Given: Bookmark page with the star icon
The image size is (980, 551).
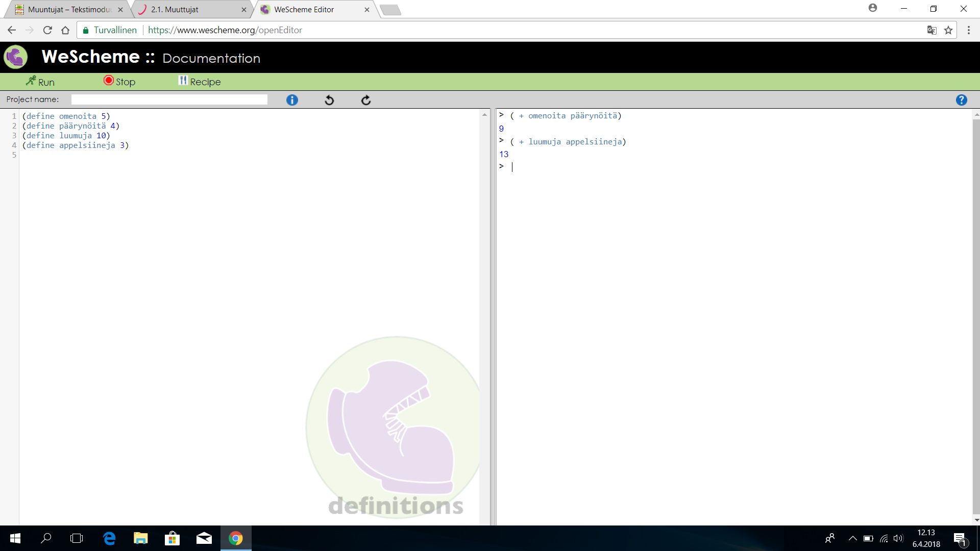Looking at the screenshot, I should (x=948, y=30).
